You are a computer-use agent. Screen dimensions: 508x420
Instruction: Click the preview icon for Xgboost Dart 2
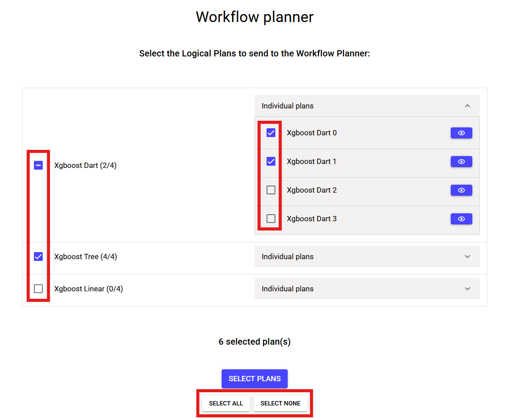[x=461, y=190]
